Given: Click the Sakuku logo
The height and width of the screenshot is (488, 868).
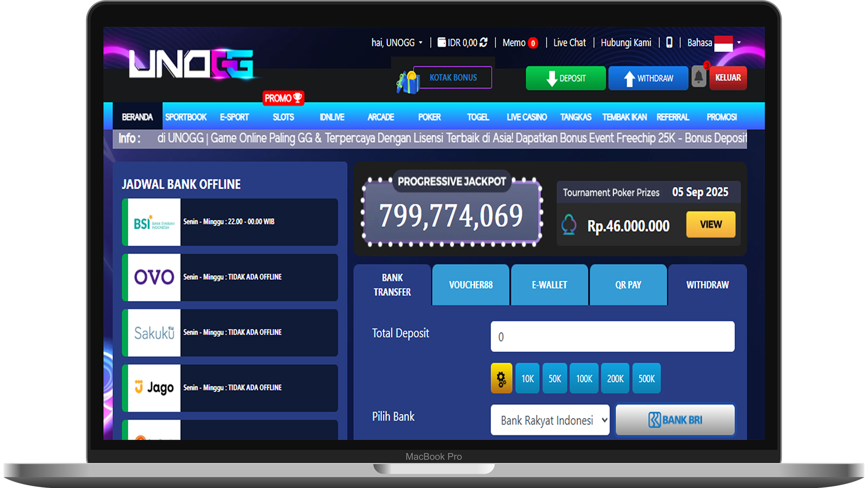Looking at the screenshot, I should [x=154, y=333].
